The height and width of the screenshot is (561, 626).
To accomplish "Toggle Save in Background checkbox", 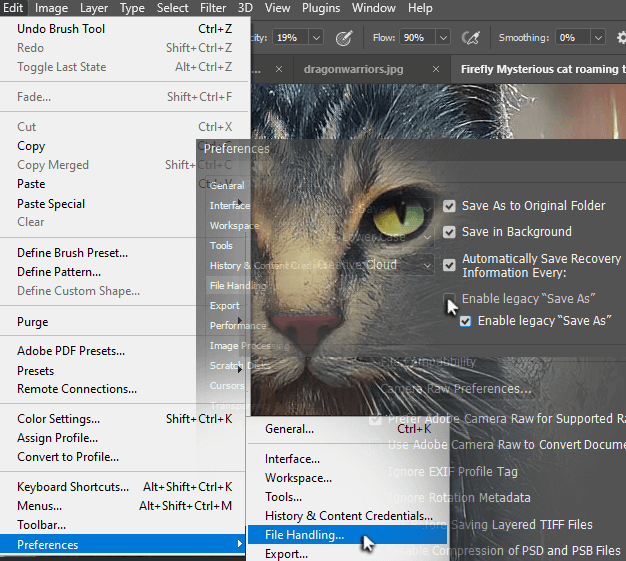I will pyautogui.click(x=449, y=232).
